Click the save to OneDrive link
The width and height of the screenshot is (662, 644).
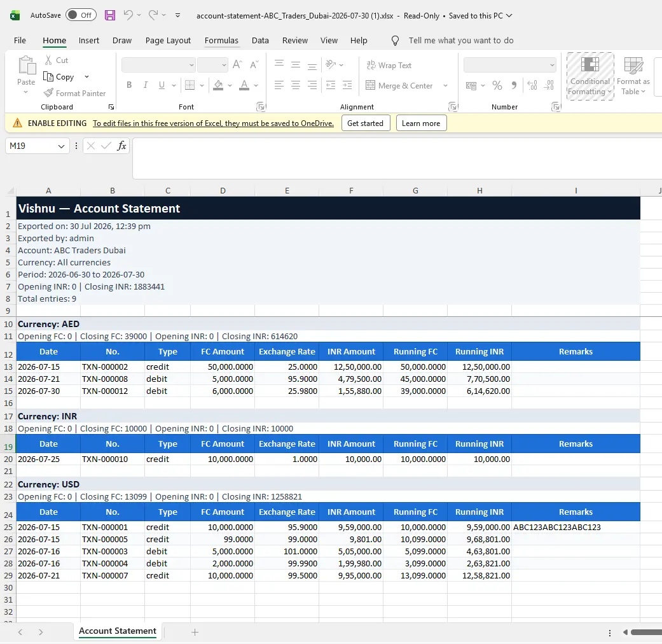pyautogui.click(x=213, y=123)
